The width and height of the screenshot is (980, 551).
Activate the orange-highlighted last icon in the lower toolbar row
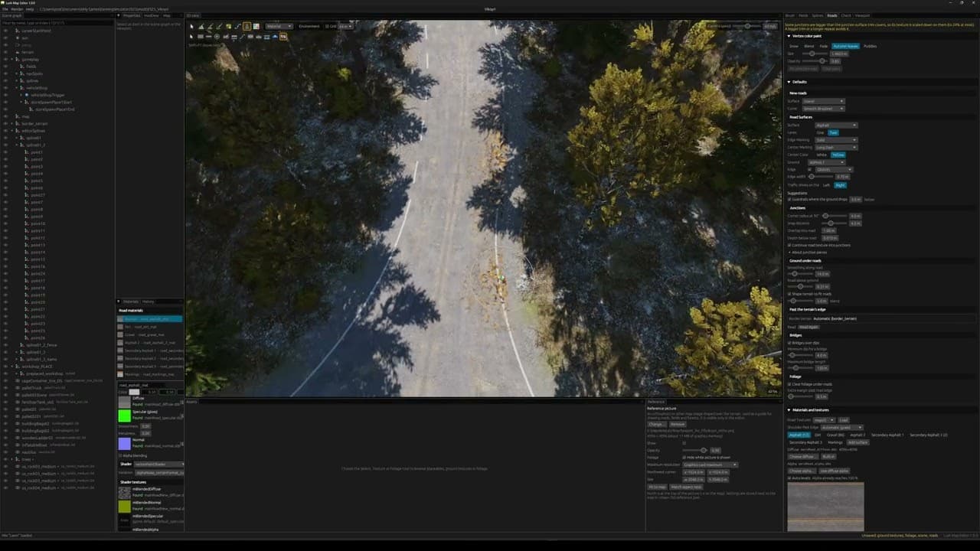(283, 36)
